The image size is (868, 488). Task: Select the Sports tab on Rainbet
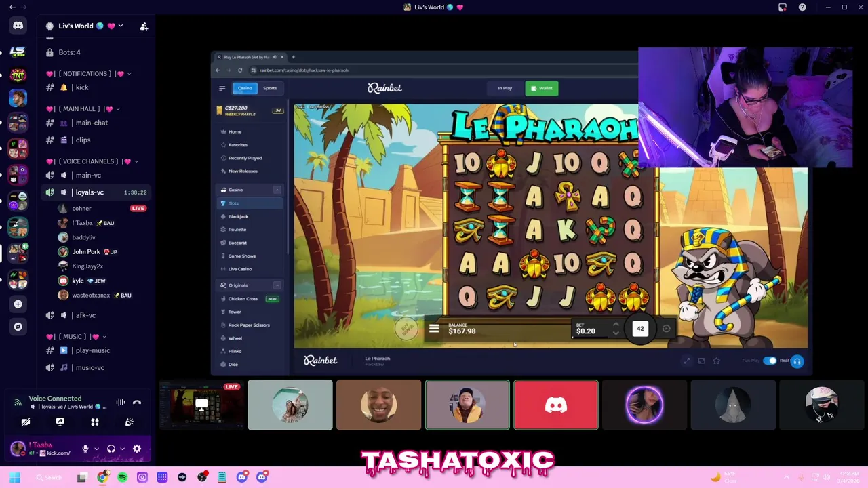(x=270, y=88)
